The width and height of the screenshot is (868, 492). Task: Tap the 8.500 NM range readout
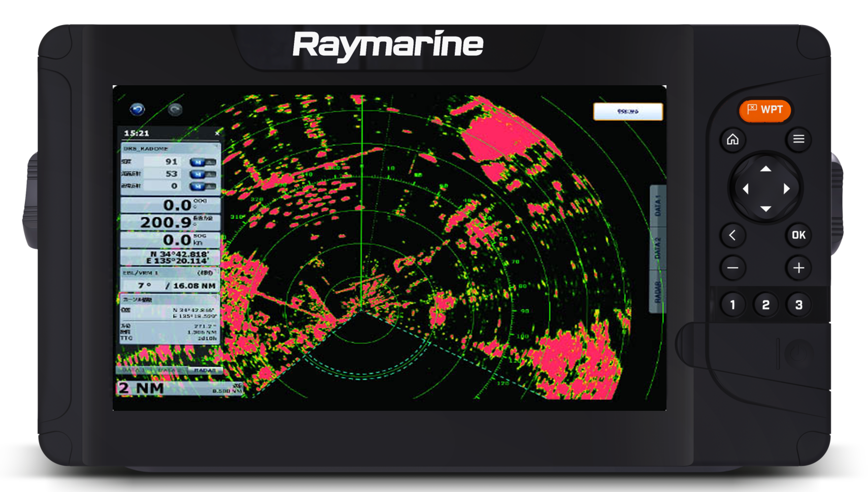(227, 391)
